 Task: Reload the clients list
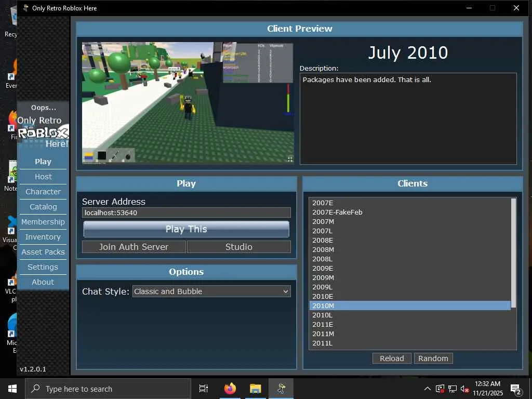(392, 358)
